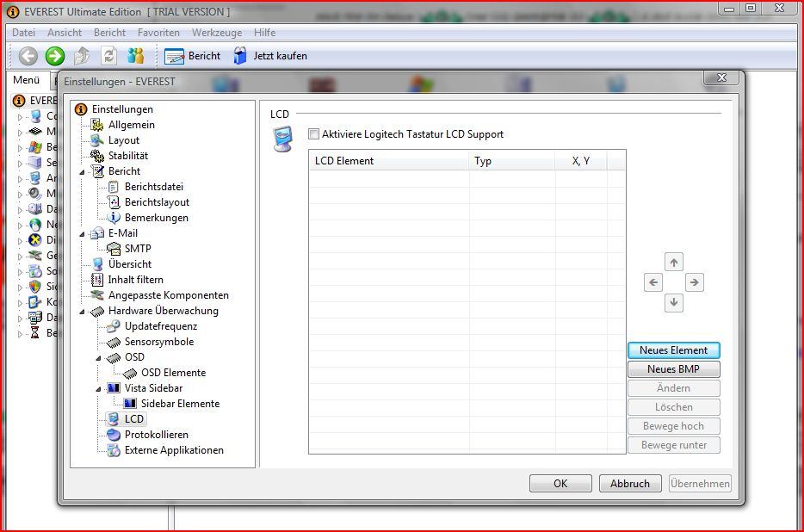Open the Bericht menu in menu bar
Screen dimensions: 804x532
109,33
